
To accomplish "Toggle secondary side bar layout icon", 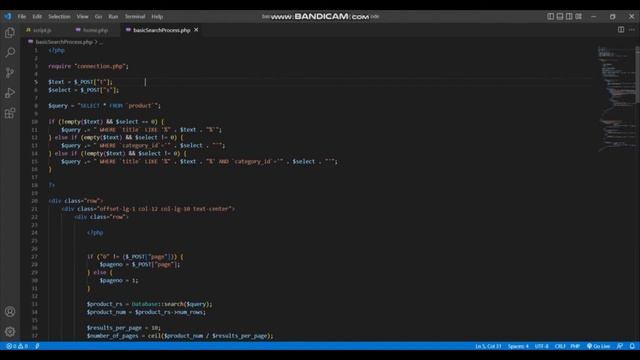I will pos(569,16).
